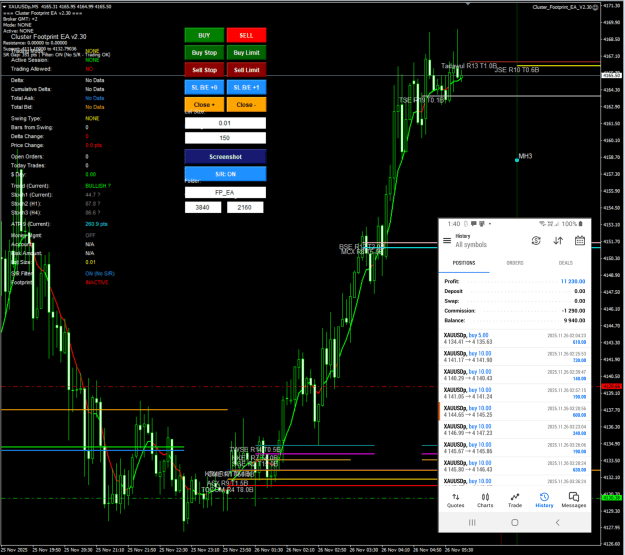The width and height of the screenshot is (625, 555).
Task: Click the cyan MH3 marker on the chart
Action: [x=517, y=160]
